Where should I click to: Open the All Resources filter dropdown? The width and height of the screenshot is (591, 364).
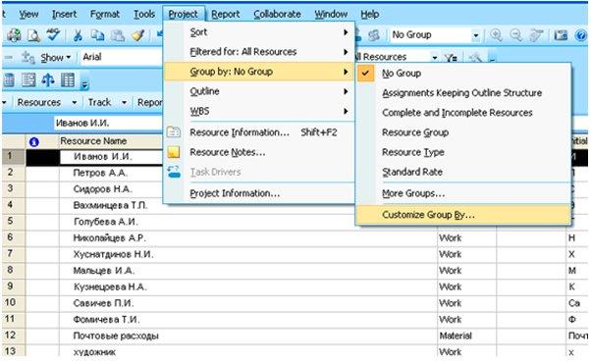click(x=435, y=58)
